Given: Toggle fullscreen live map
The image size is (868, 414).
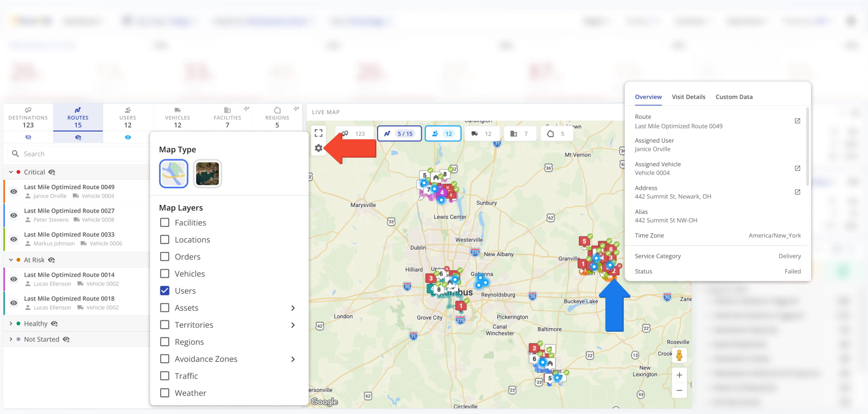Looking at the screenshot, I should (319, 133).
